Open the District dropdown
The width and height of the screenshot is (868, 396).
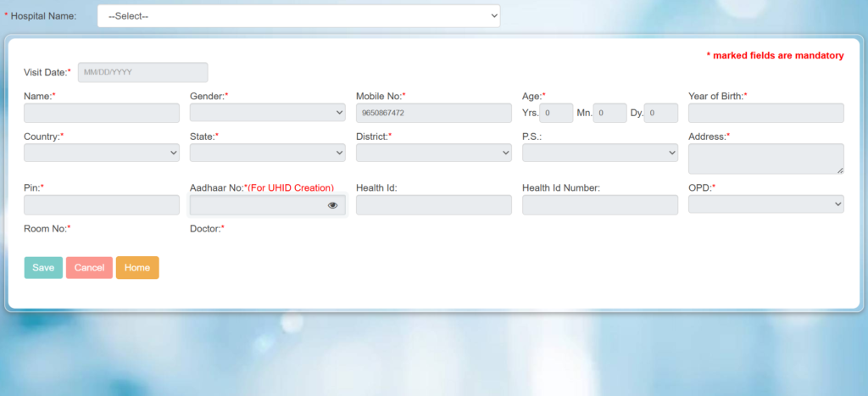433,153
